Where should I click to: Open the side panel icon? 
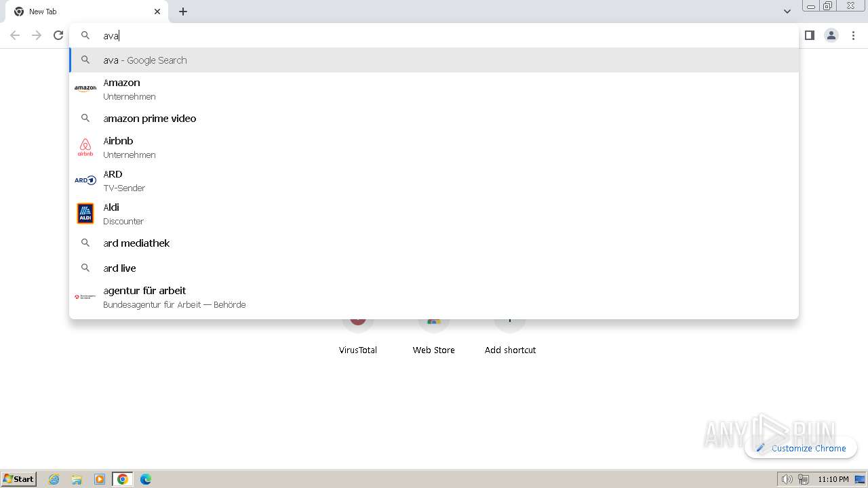tap(810, 35)
